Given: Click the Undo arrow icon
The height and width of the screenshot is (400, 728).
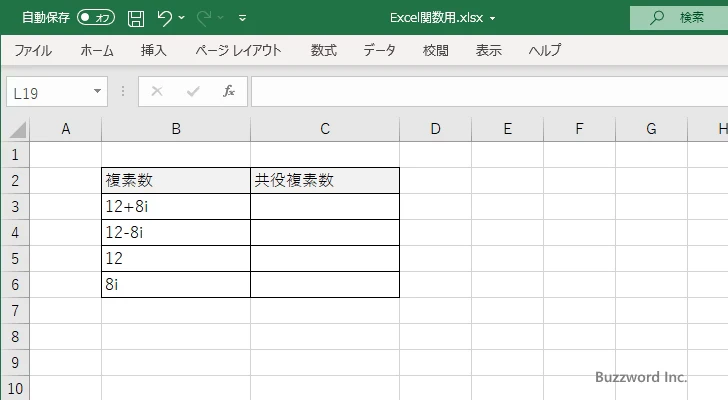Looking at the screenshot, I should tap(165, 18).
